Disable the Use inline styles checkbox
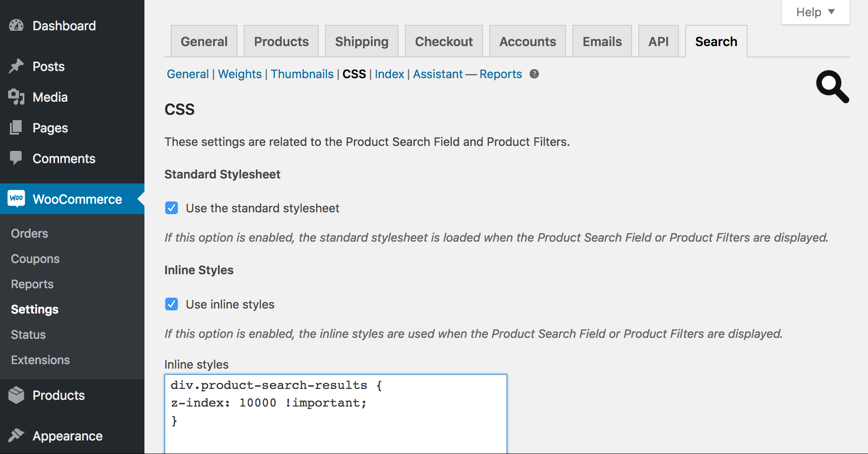This screenshot has width=868, height=454. [172, 304]
